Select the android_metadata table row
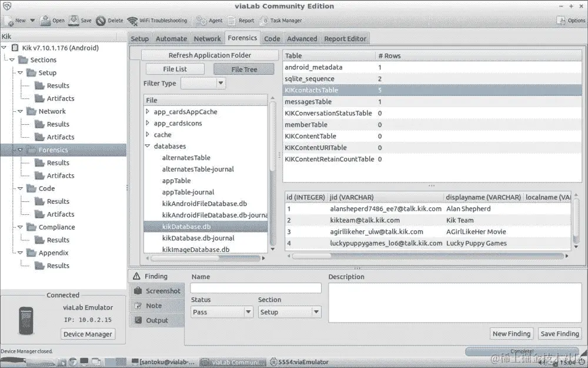 tap(432, 67)
